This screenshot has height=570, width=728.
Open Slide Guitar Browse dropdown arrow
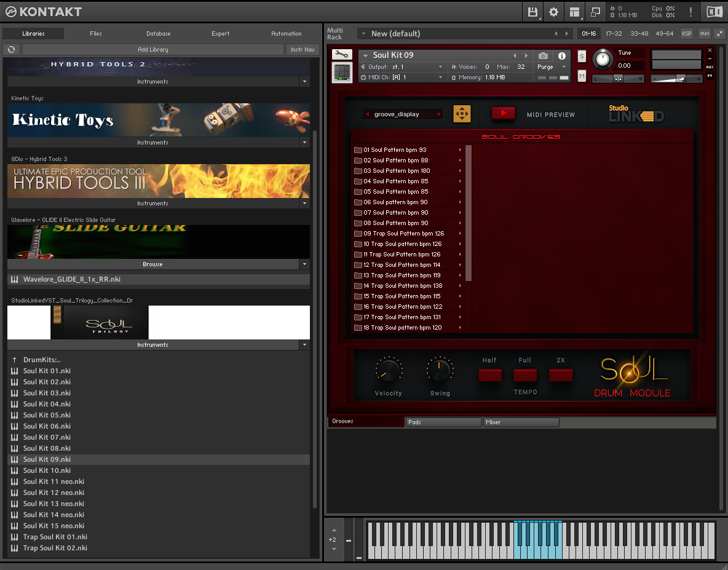coord(304,264)
